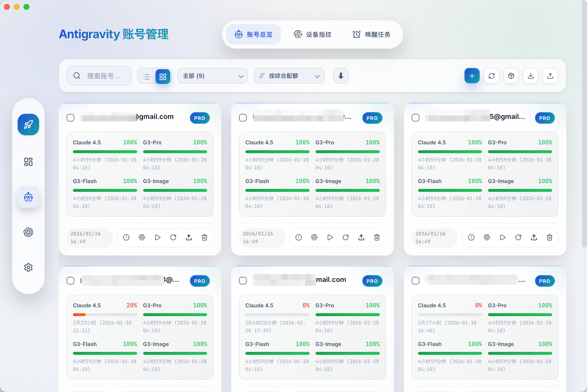The height and width of the screenshot is (392, 587).
Task: Open the 按综合配额 sort dropdown
Action: click(289, 76)
